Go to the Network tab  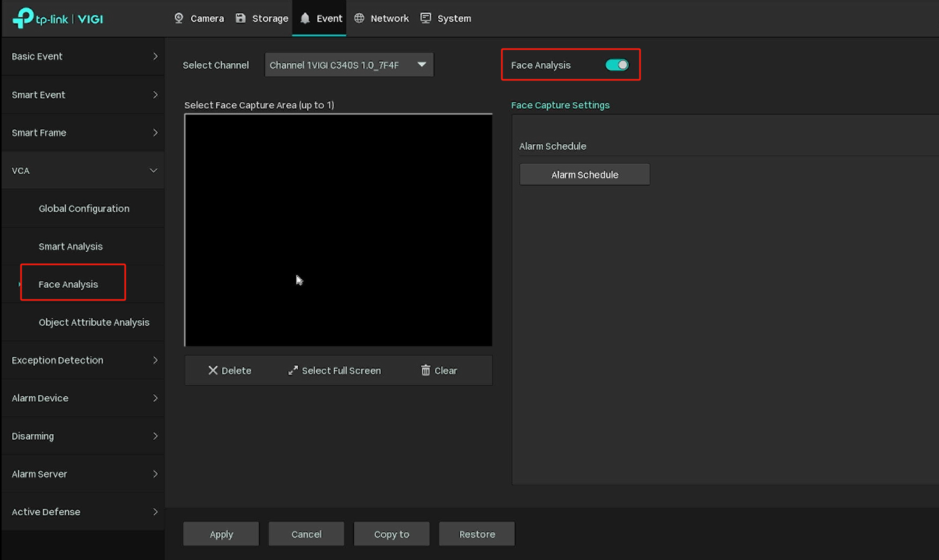coord(381,18)
